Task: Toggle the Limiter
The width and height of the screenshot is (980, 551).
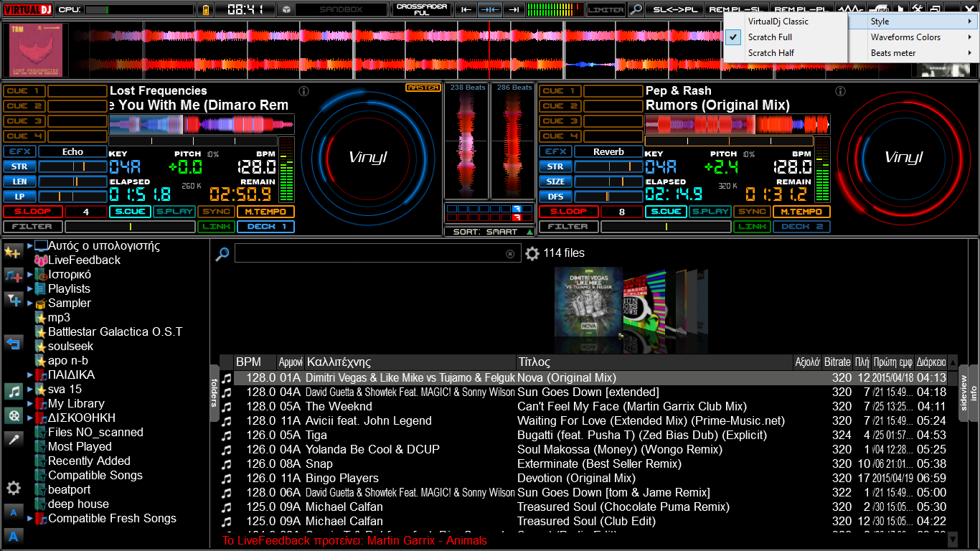Action: 606,9
